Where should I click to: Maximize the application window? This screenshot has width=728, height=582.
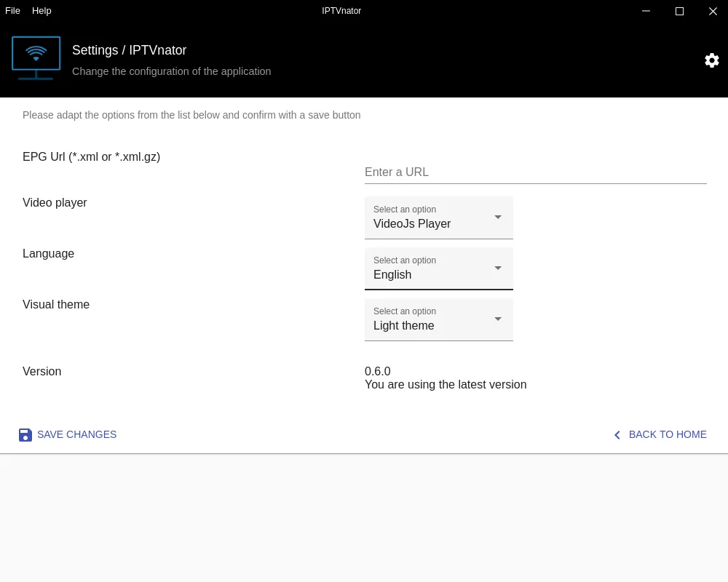tap(679, 11)
